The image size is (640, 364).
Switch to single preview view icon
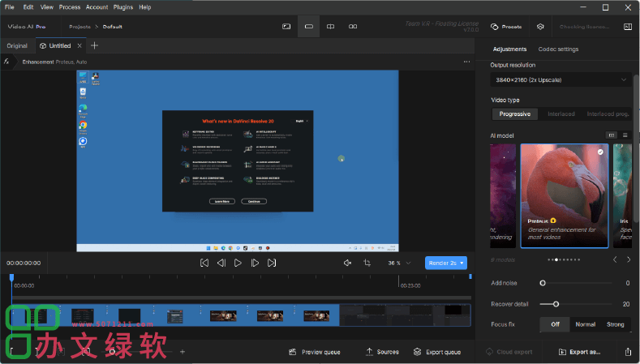coord(286,27)
